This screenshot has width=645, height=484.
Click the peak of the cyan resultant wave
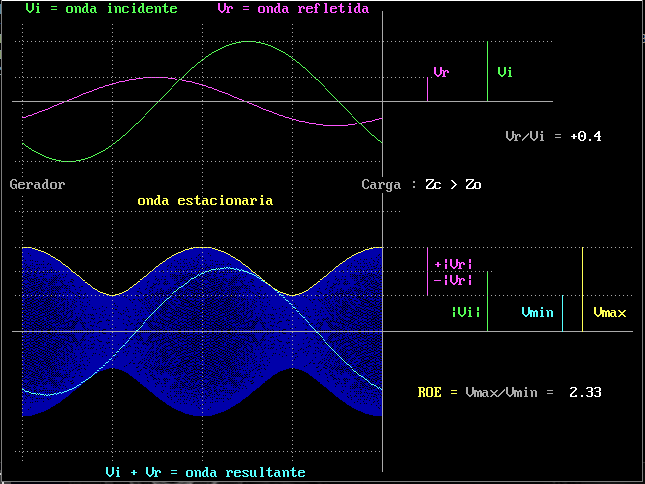pyautogui.click(x=228, y=268)
